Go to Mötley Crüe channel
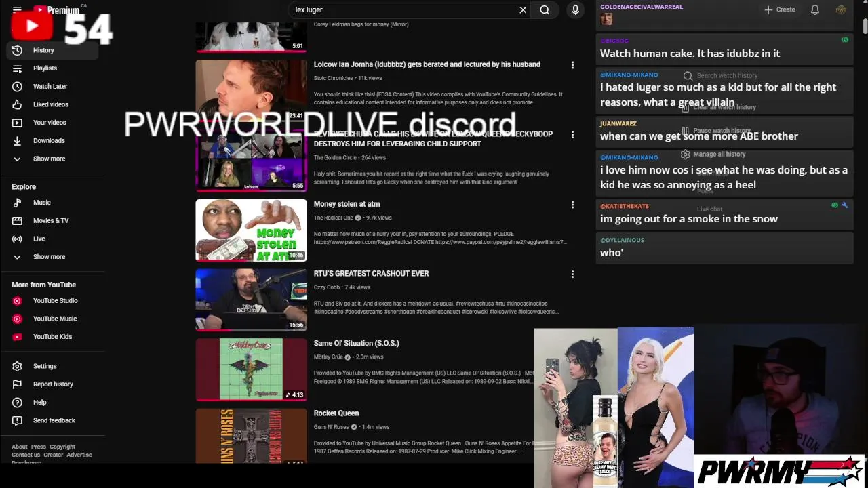Screen dimensions: 868x488 click(x=329, y=357)
